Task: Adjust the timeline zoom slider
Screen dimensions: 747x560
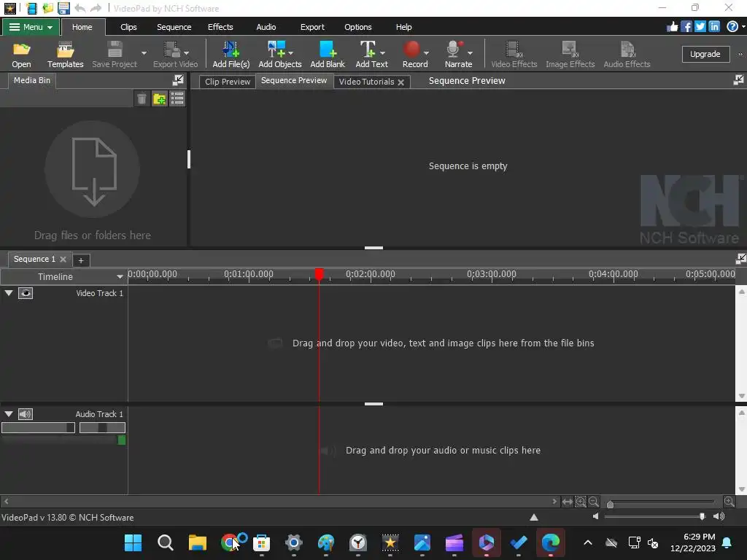Action: pos(611,504)
